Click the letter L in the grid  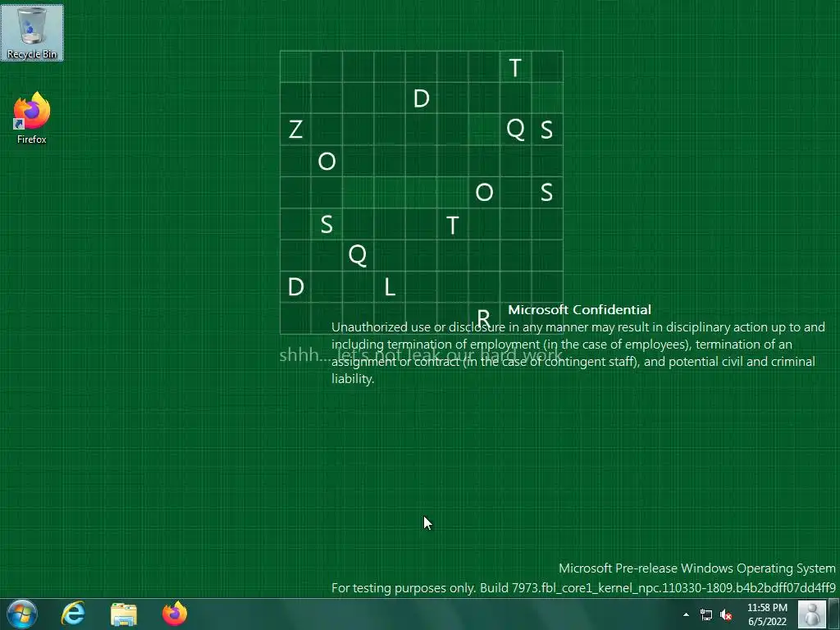tap(390, 287)
